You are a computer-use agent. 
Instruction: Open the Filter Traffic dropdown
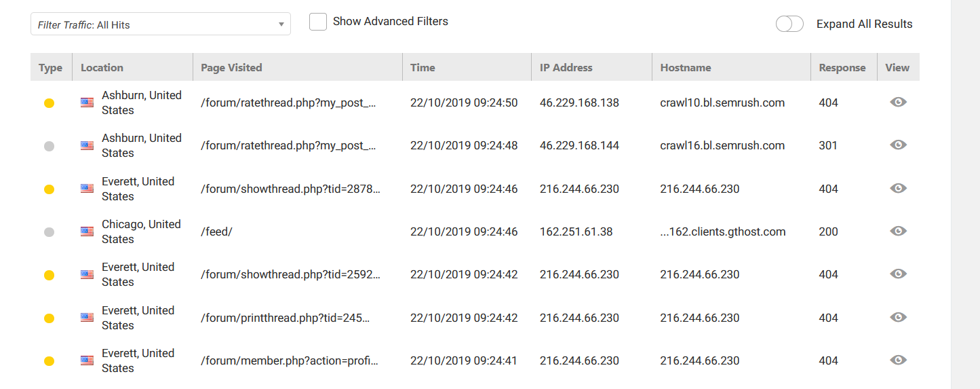coord(161,24)
